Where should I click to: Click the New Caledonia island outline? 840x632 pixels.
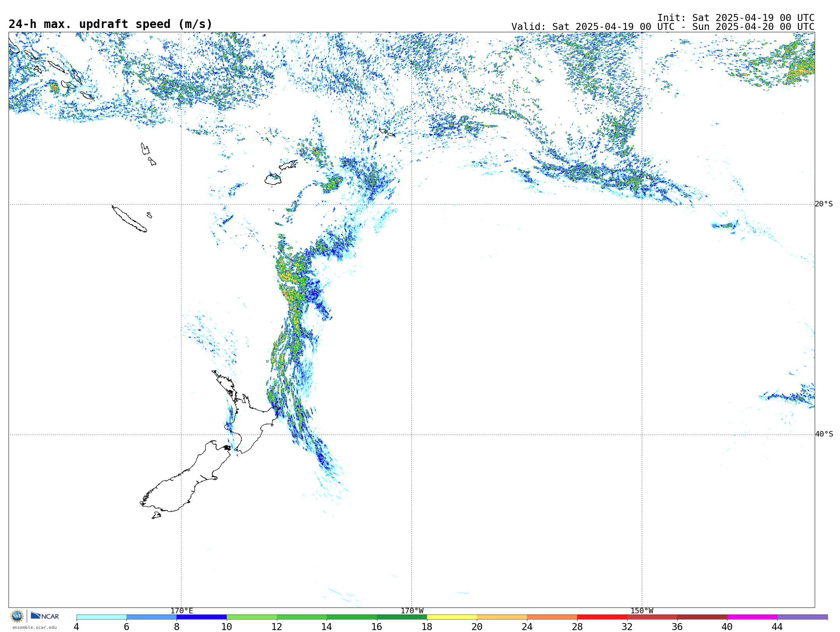point(129,219)
